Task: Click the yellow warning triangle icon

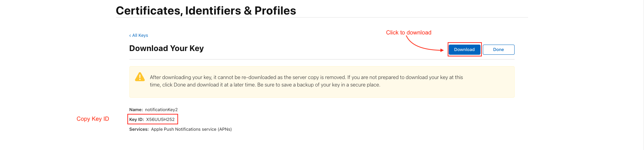Action: (x=140, y=77)
